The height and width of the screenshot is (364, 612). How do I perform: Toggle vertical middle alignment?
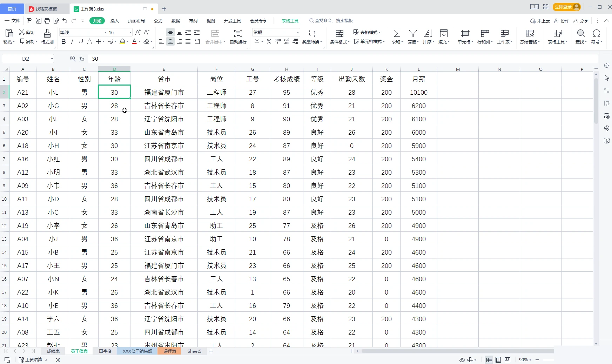pyautogui.click(x=170, y=33)
